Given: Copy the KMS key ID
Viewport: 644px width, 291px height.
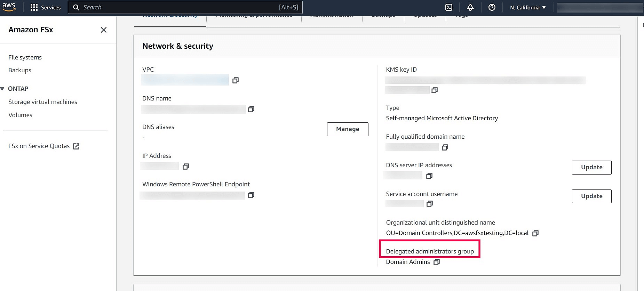Looking at the screenshot, I should [x=434, y=90].
